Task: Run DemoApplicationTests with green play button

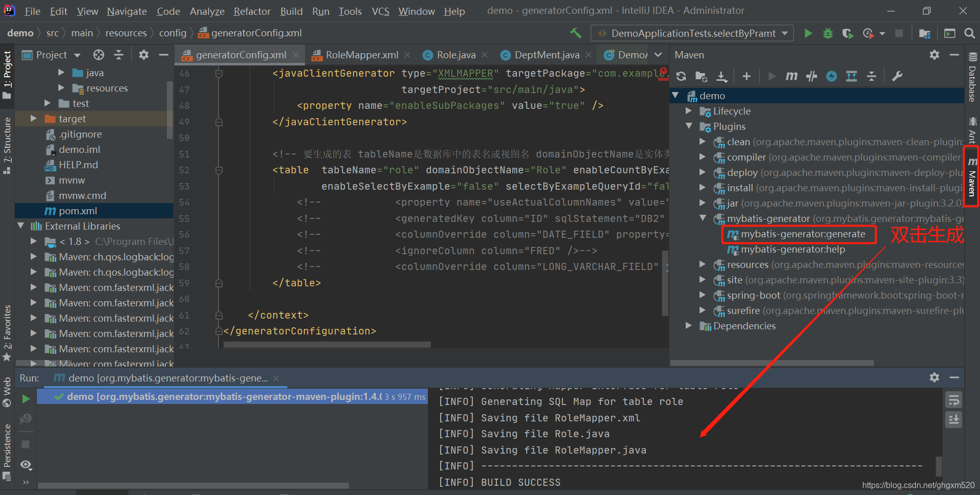Action: (x=808, y=33)
